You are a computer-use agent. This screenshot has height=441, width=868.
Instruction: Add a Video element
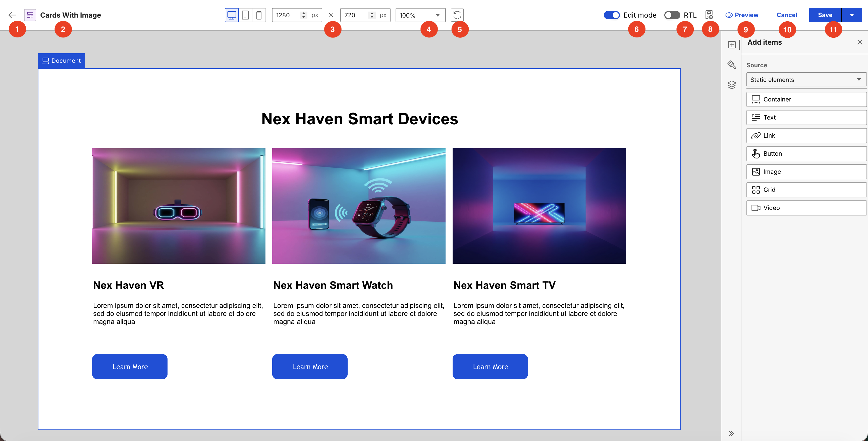pos(806,208)
